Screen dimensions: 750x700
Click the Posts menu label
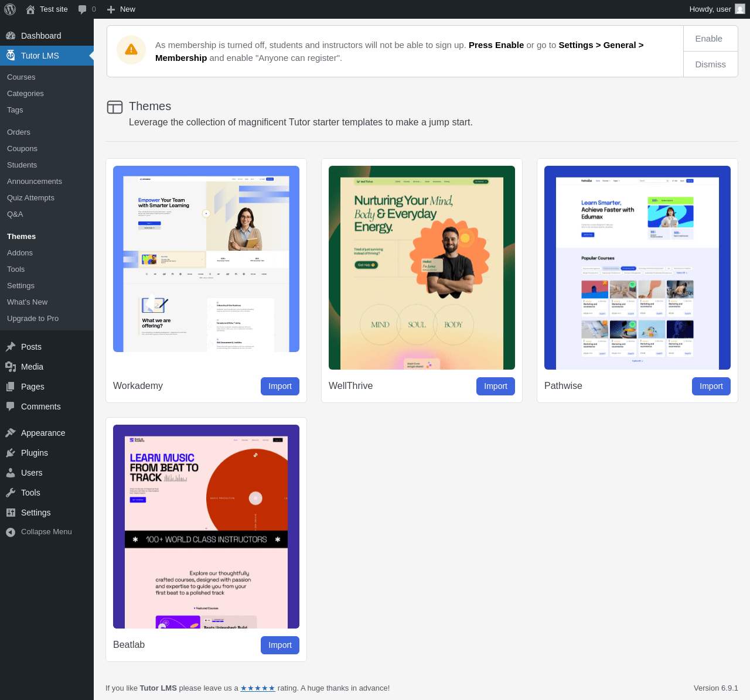pos(31,347)
